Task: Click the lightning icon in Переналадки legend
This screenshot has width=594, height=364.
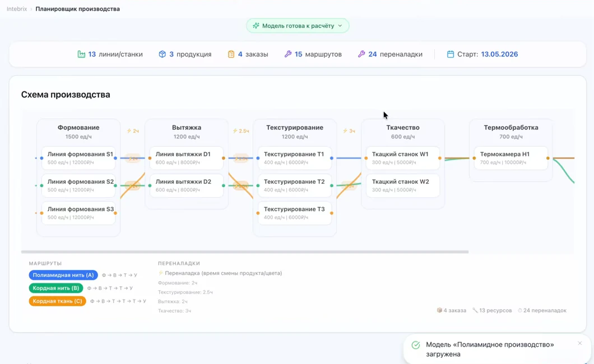Action: pos(161,273)
